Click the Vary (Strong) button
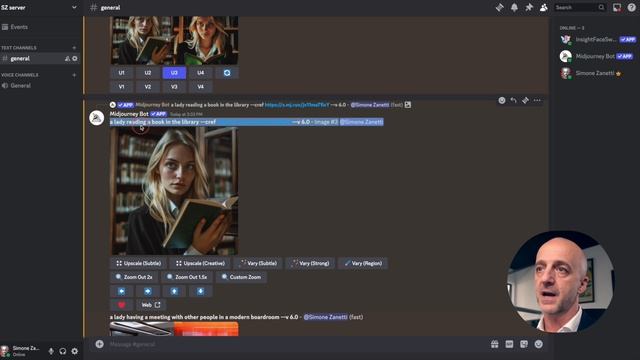This screenshot has height=360, width=640. point(310,263)
